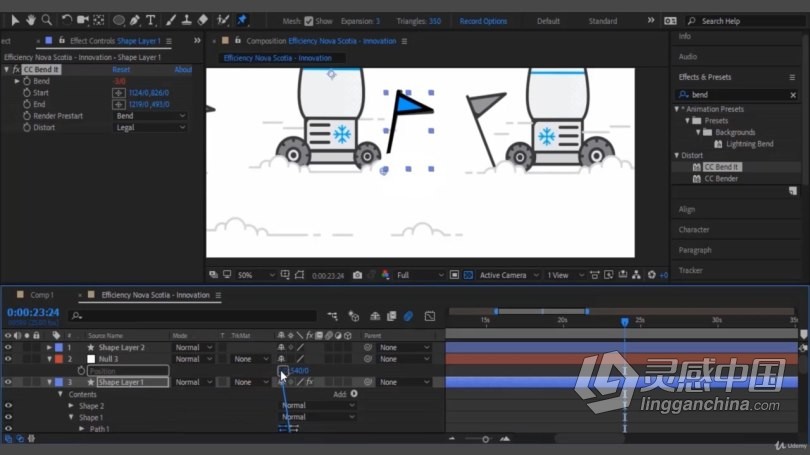Open the Active Camera view dropdown
Screen dimensions: 810x455
click(508, 275)
